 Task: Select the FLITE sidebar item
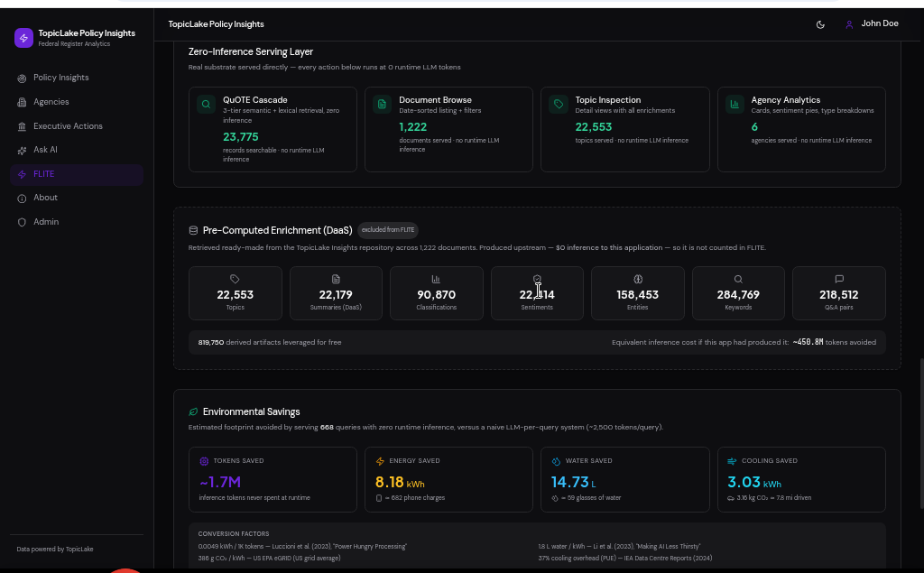click(77, 174)
